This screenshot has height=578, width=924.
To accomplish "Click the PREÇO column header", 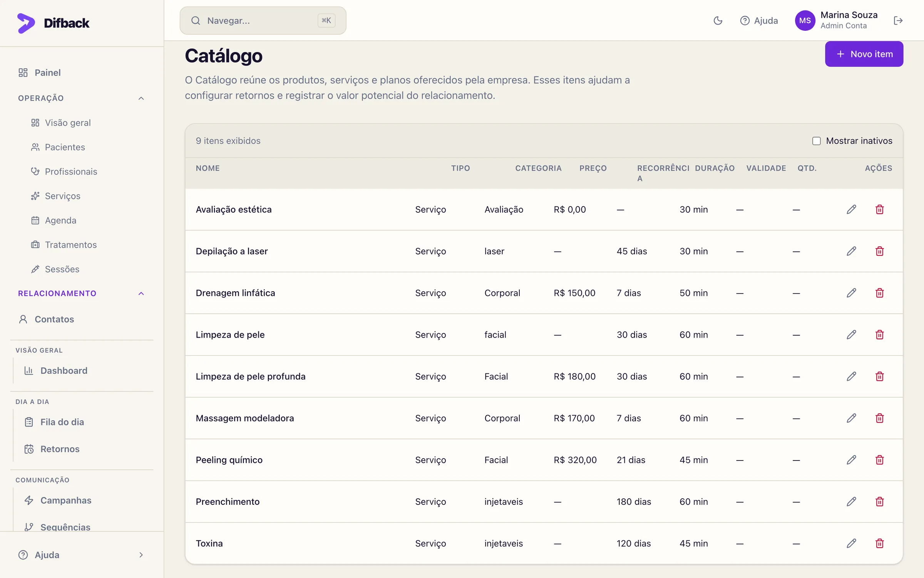I will (x=593, y=168).
